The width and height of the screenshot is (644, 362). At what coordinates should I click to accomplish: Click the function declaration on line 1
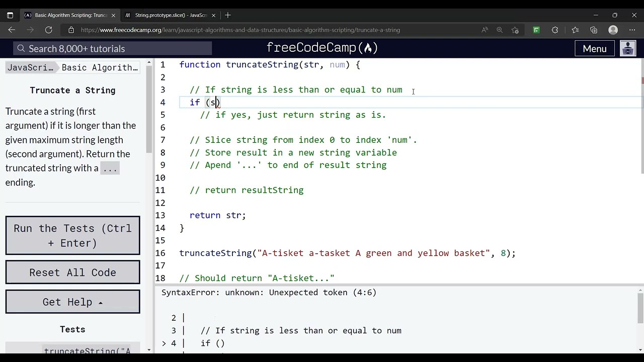coord(270,64)
